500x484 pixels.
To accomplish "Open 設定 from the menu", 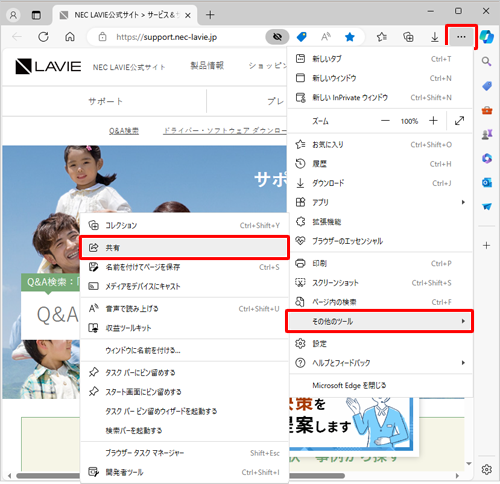I will (380, 344).
